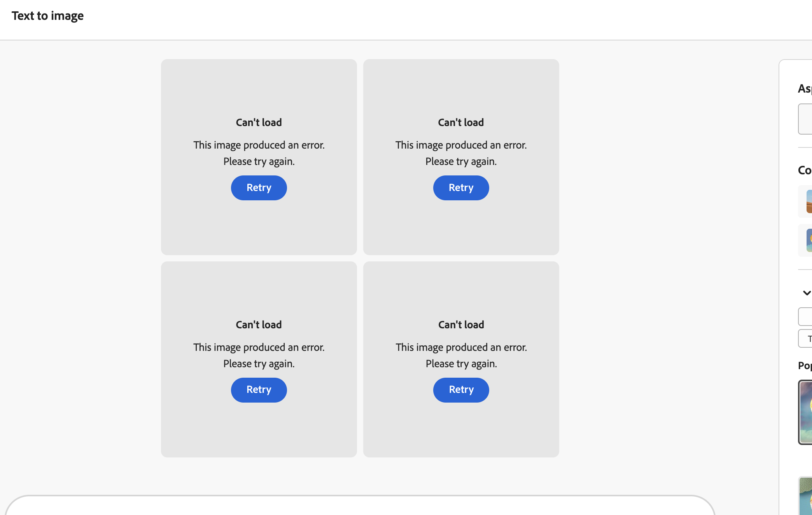
Task: Collapse the styles section chevron
Action: click(807, 293)
